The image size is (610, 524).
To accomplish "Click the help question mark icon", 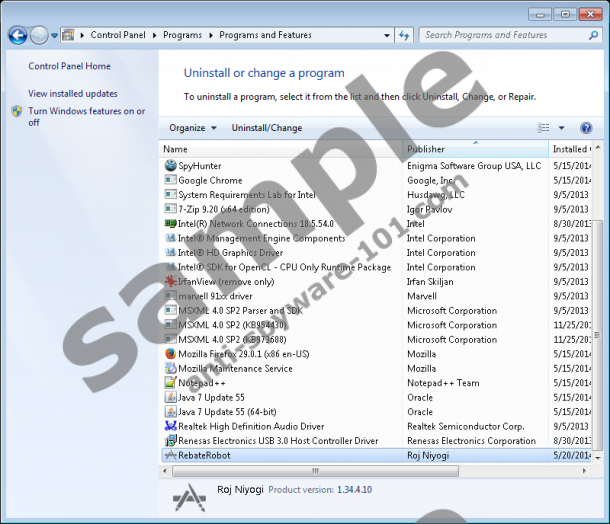I will pyautogui.click(x=586, y=128).
